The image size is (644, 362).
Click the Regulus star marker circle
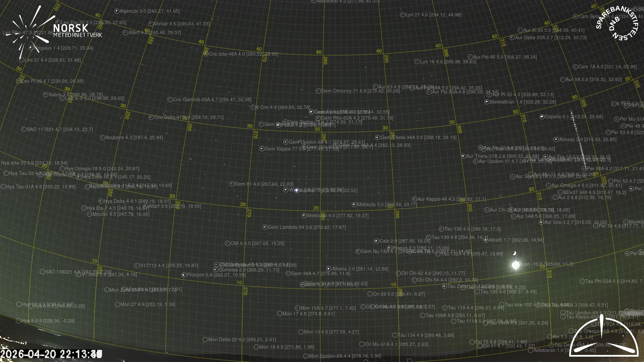(x=31, y=48)
